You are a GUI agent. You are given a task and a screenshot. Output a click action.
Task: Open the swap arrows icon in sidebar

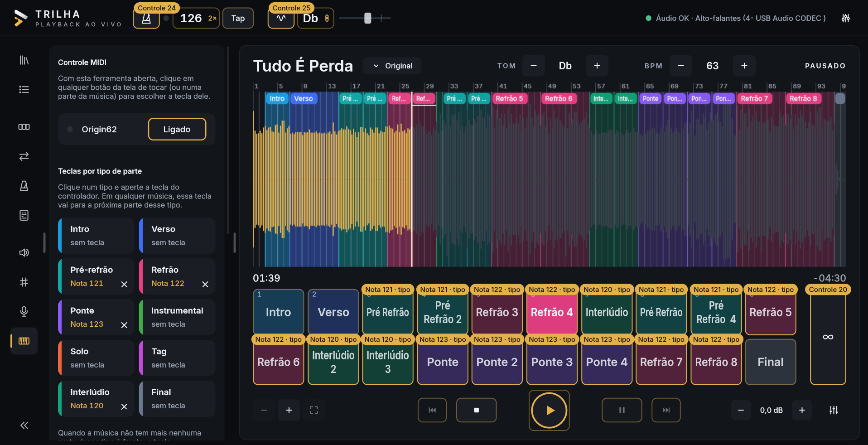coord(24,156)
